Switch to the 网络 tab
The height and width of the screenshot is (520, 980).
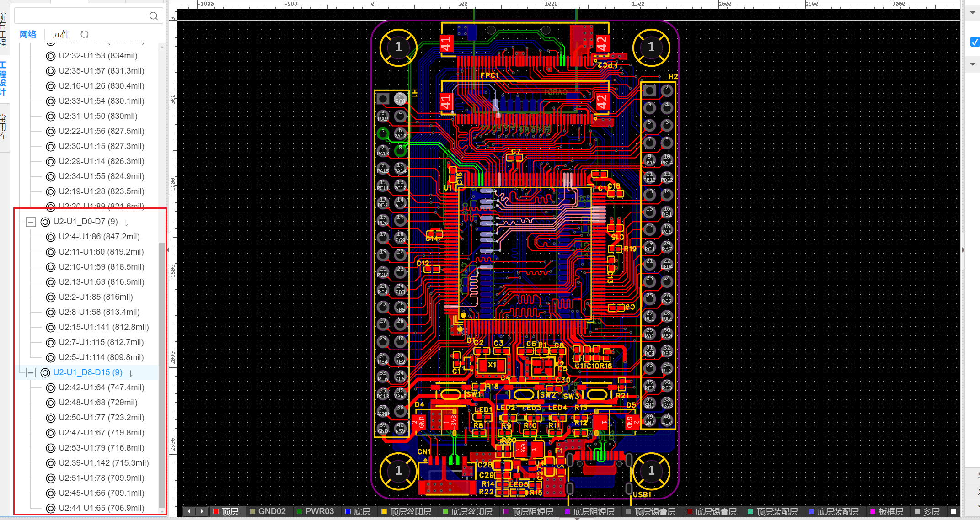pos(28,34)
